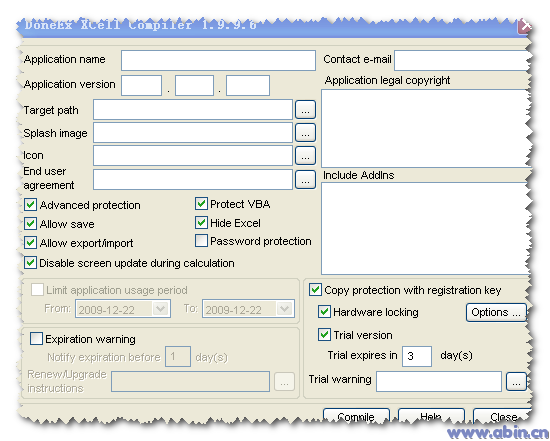Viewport: 550px width, 441px height.
Task: Click the Trial warning text field
Action: pos(439,381)
